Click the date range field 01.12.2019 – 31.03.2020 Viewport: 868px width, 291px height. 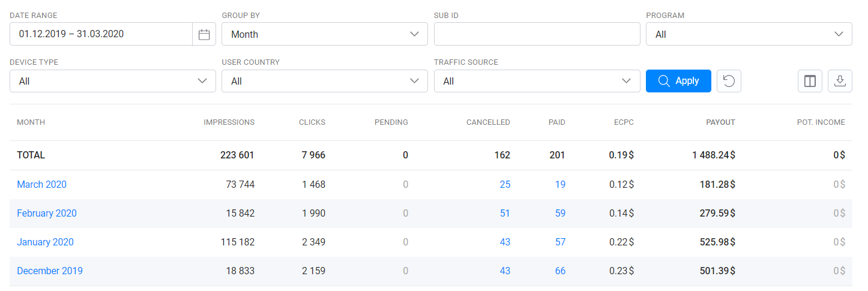pyautogui.click(x=101, y=34)
